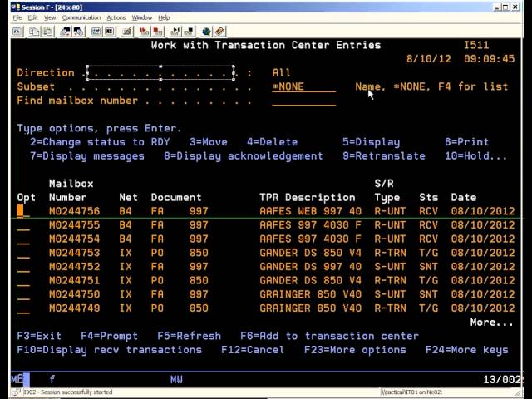Click the Quit macro playback icon
The height and width of the screenshot is (399, 532).
(189, 32)
